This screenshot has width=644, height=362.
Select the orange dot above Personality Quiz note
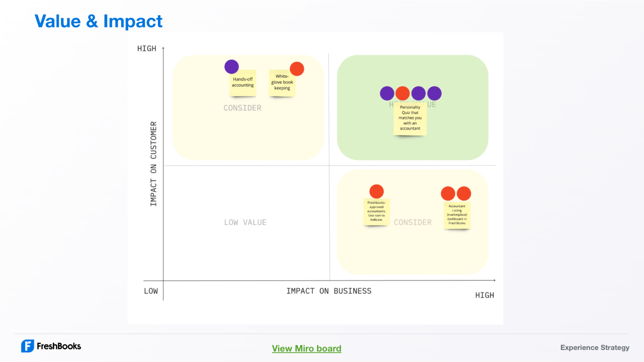tap(402, 93)
